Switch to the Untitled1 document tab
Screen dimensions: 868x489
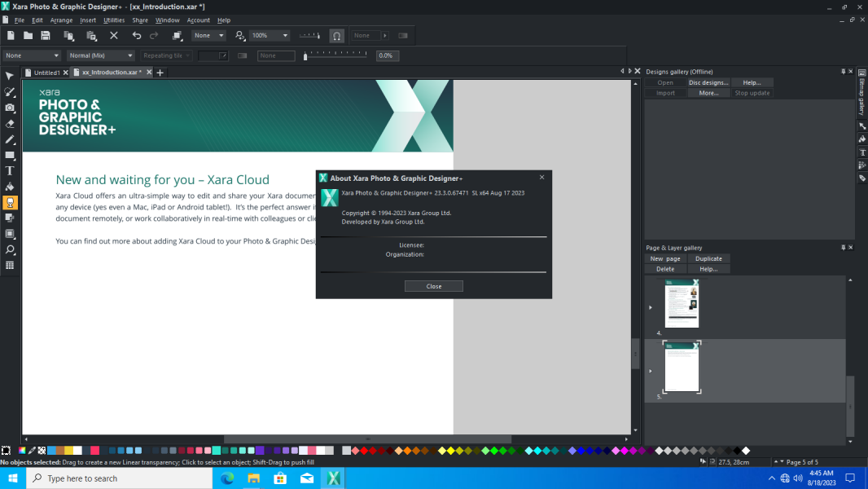coord(46,73)
